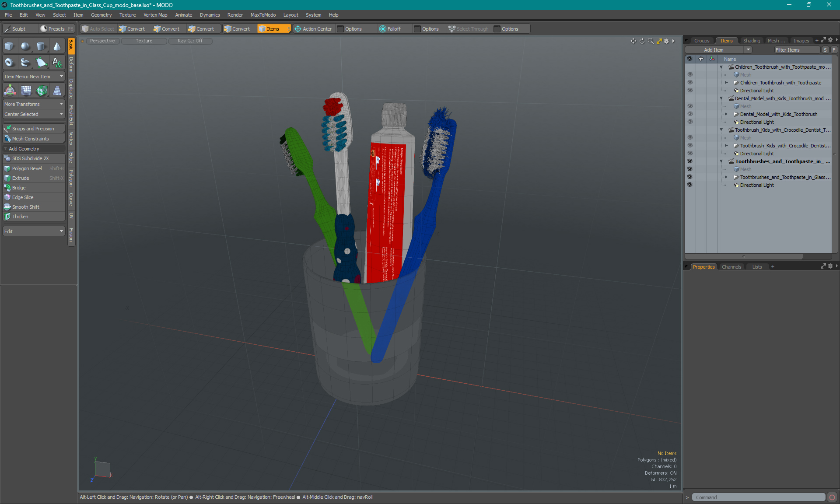The height and width of the screenshot is (504, 840).
Task: Click the Command input field
Action: coord(758,497)
